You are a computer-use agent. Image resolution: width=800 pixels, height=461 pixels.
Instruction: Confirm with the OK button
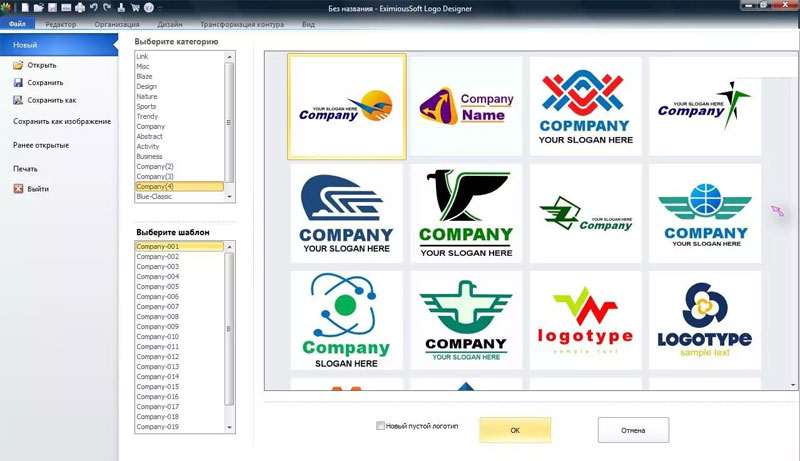tap(515, 430)
